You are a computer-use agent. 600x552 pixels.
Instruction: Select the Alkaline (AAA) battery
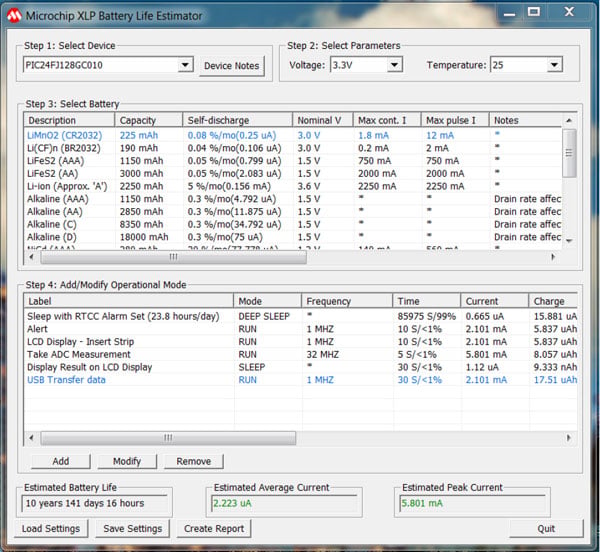[x=293, y=199]
